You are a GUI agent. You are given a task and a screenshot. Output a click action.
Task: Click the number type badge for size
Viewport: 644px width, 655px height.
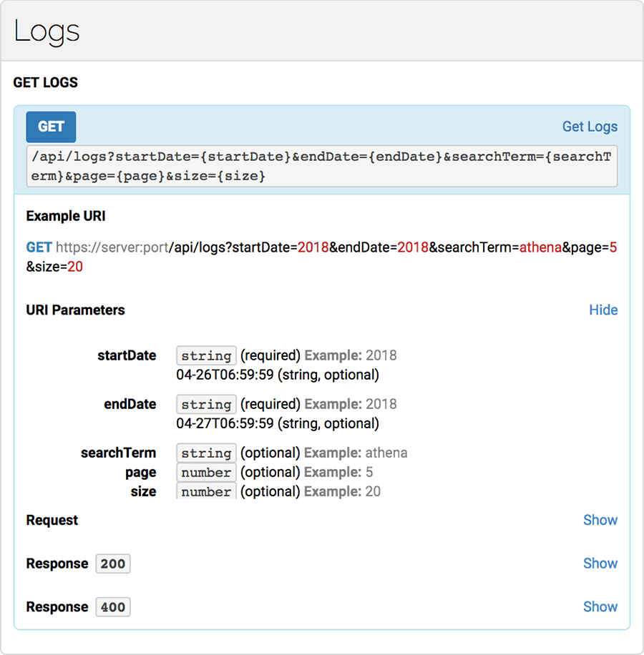point(206,491)
